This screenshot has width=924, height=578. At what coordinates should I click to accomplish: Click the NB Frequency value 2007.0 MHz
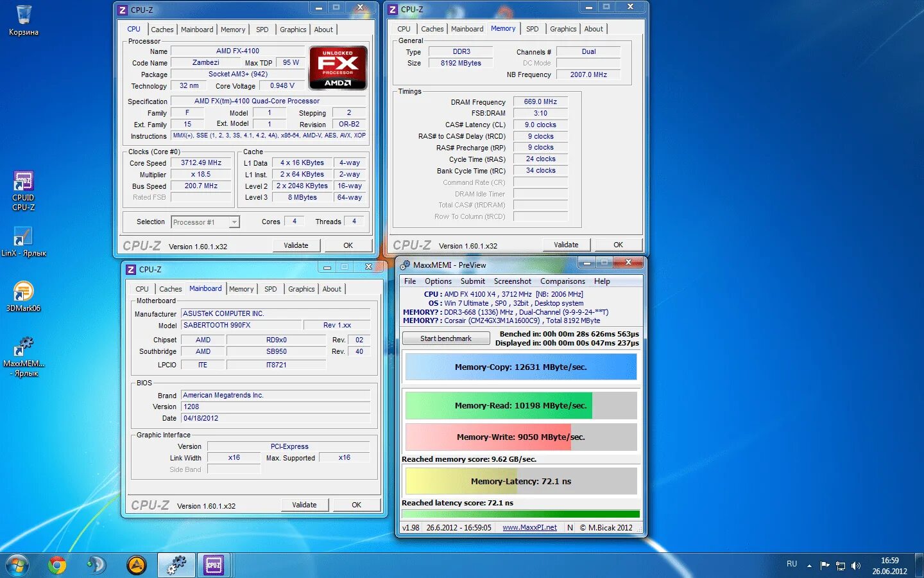pos(588,74)
